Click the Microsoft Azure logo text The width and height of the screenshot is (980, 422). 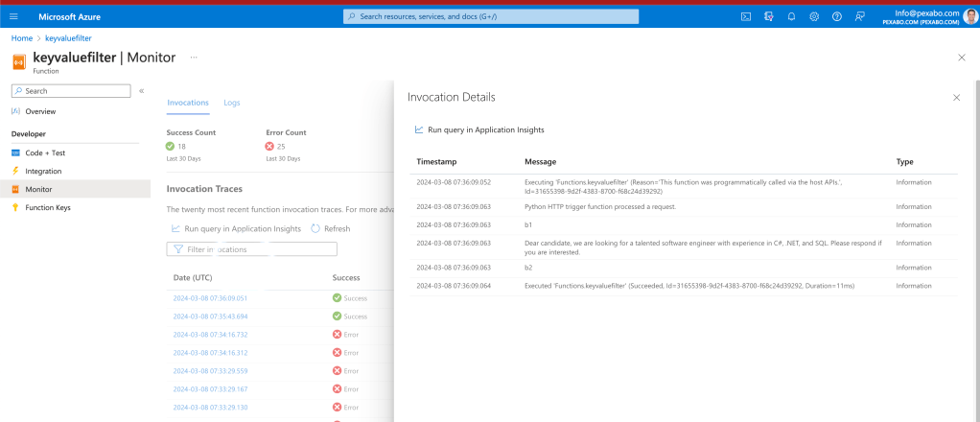(x=69, y=17)
